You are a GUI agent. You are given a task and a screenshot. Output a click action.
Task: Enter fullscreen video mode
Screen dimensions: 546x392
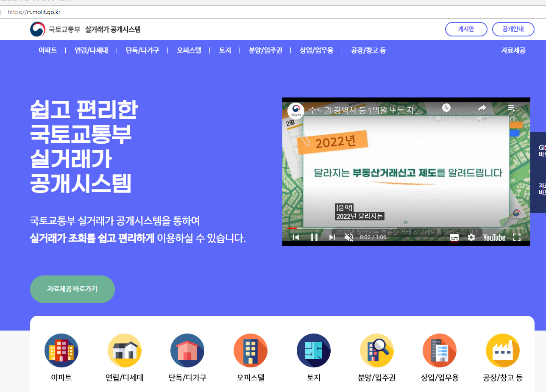click(x=517, y=237)
